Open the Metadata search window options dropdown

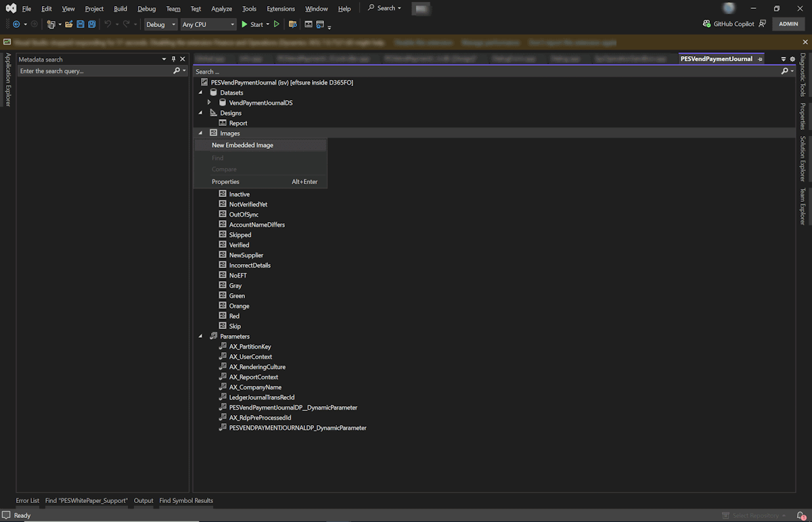pos(164,59)
